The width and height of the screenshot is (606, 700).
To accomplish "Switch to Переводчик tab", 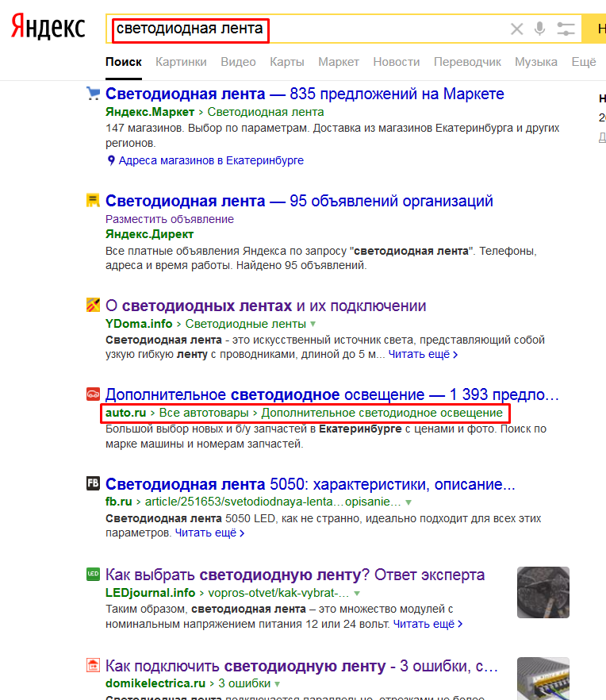I will pyautogui.click(x=467, y=62).
